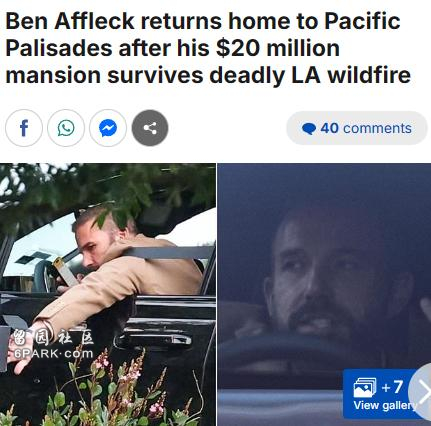This screenshot has width=431, height=426.
Task: Click the number 40 in the comments pill
Action: [329, 128]
